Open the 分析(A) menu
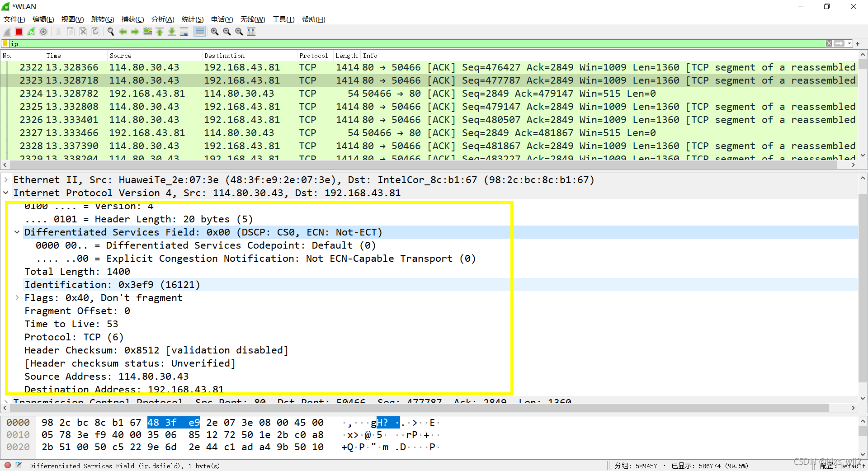The width and height of the screenshot is (868, 471). pos(163,19)
